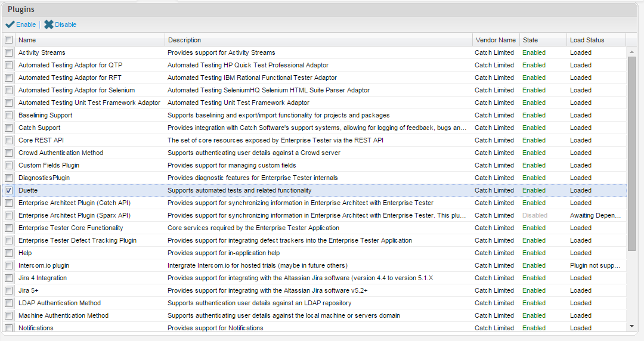Click the Disable X icon in toolbar
The width and height of the screenshot is (644, 341).
click(x=49, y=24)
